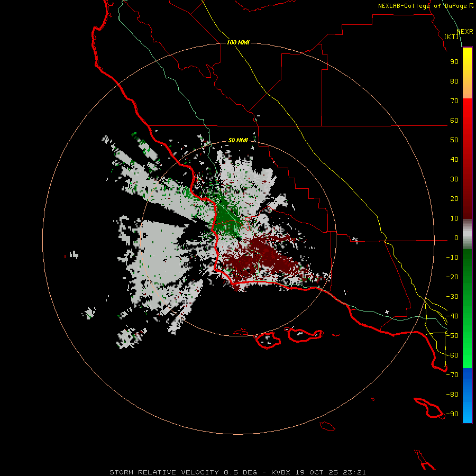The image size is (476, 476).
Task: Select the 70 value on velocity scale
Action: tap(454, 101)
